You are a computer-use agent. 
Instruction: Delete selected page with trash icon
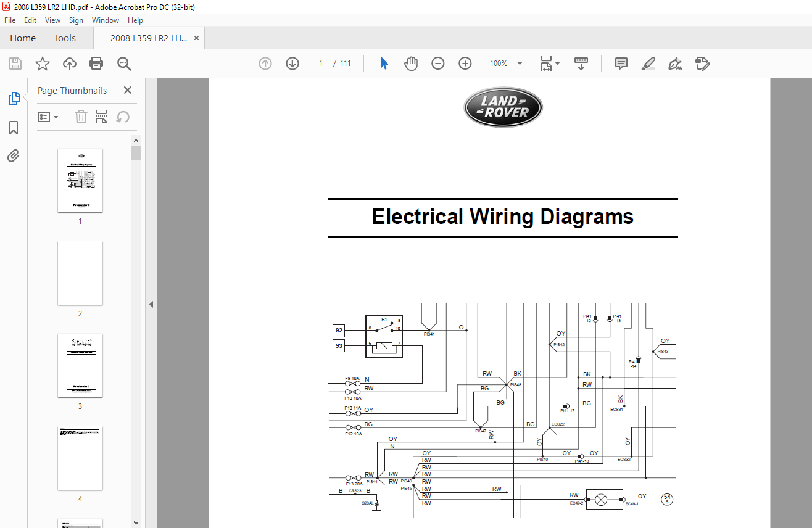coord(81,117)
